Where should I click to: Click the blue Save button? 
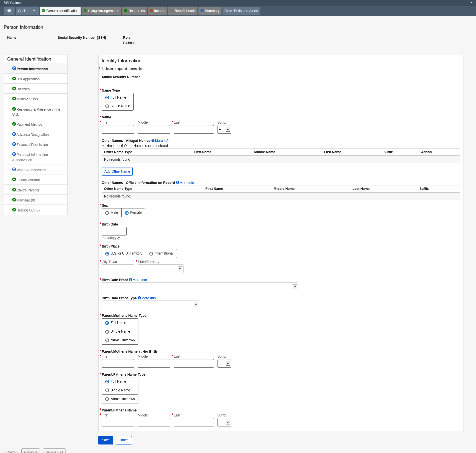pos(106,440)
